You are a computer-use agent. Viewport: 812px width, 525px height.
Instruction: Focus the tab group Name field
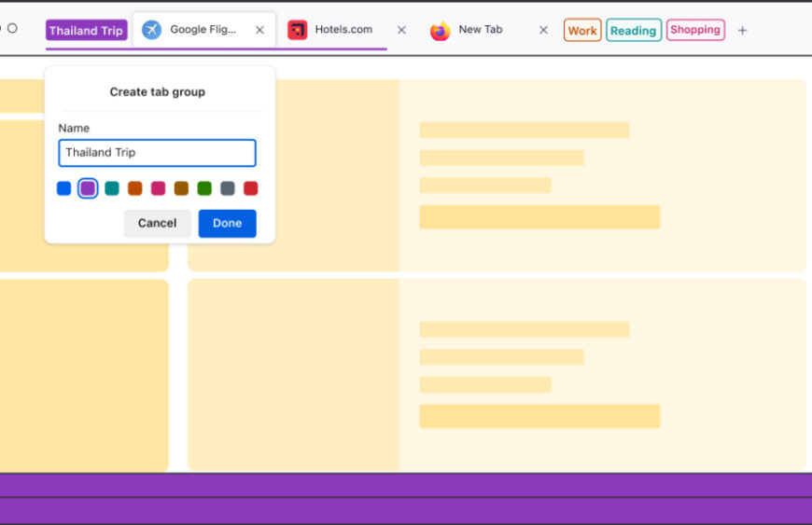click(x=157, y=153)
